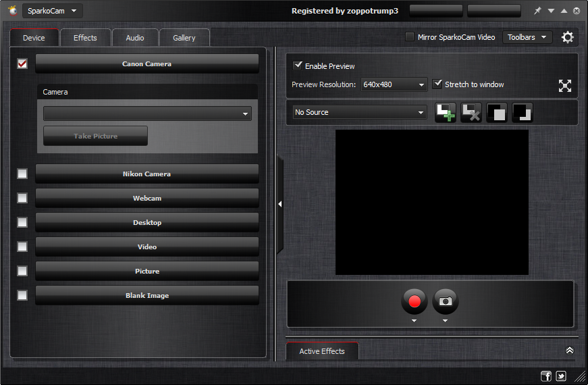Click the window resize grip in corner

coord(580,376)
